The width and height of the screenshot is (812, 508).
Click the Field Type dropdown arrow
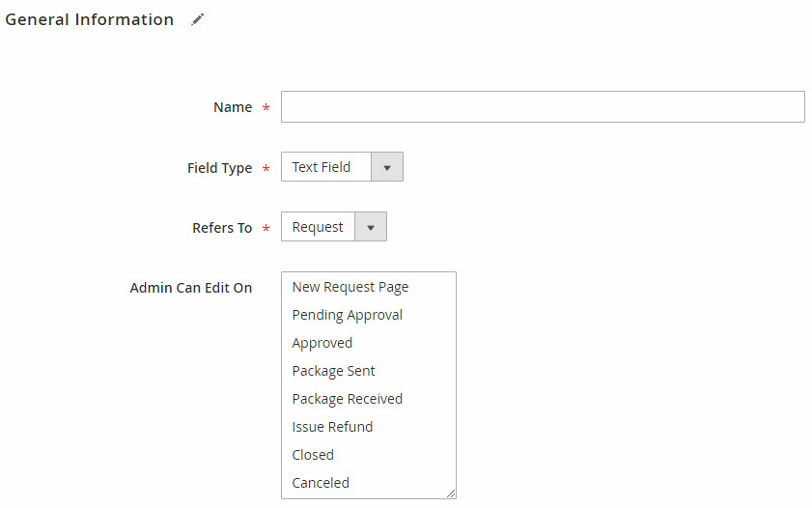pos(387,167)
